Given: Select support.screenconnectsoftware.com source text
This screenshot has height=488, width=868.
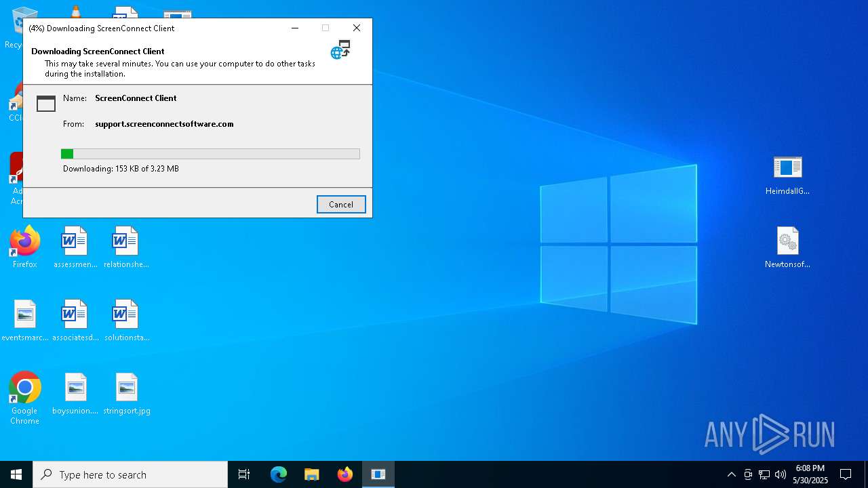Looking at the screenshot, I should pyautogui.click(x=164, y=124).
